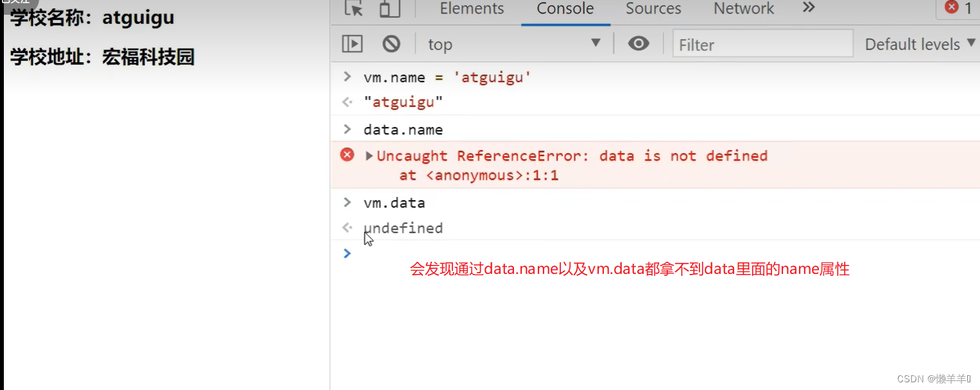Open the top JavaScript context dropdown

click(513, 44)
